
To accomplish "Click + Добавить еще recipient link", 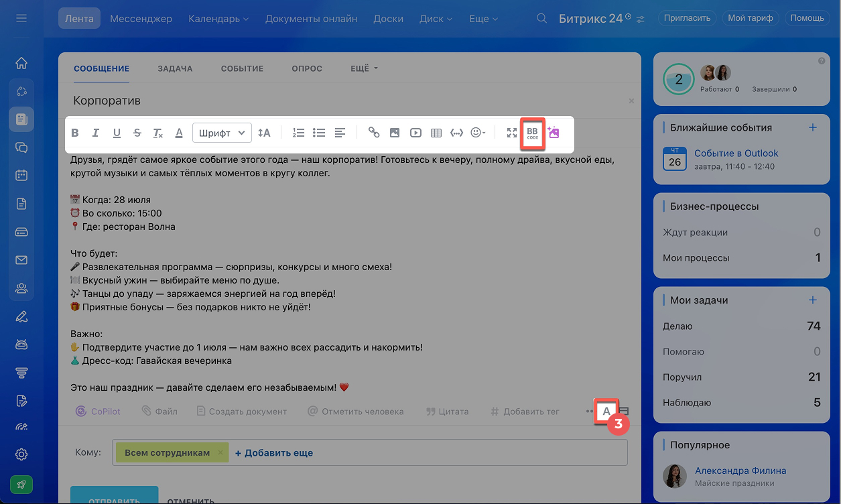I will [x=273, y=452].
